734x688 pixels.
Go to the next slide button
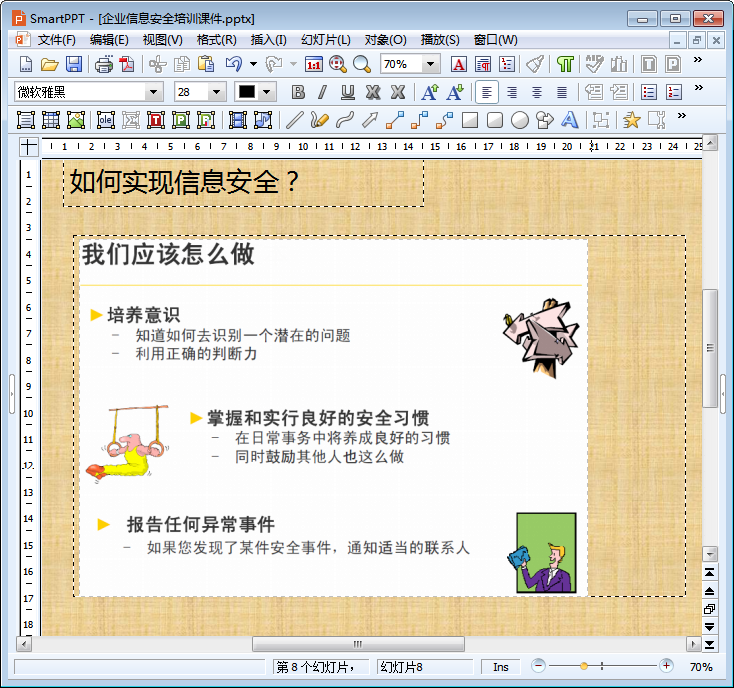[710, 627]
